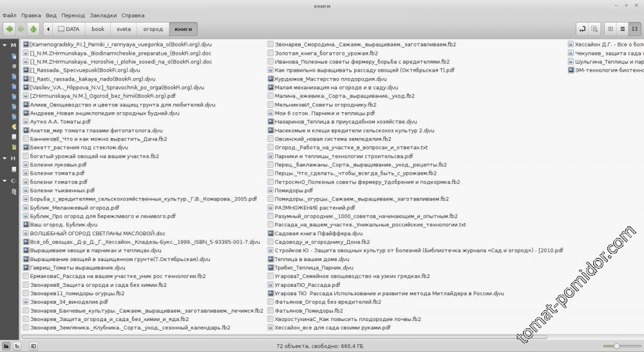Navigate to the DATA path button
This screenshot has width=644, height=352.
coord(68,29)
